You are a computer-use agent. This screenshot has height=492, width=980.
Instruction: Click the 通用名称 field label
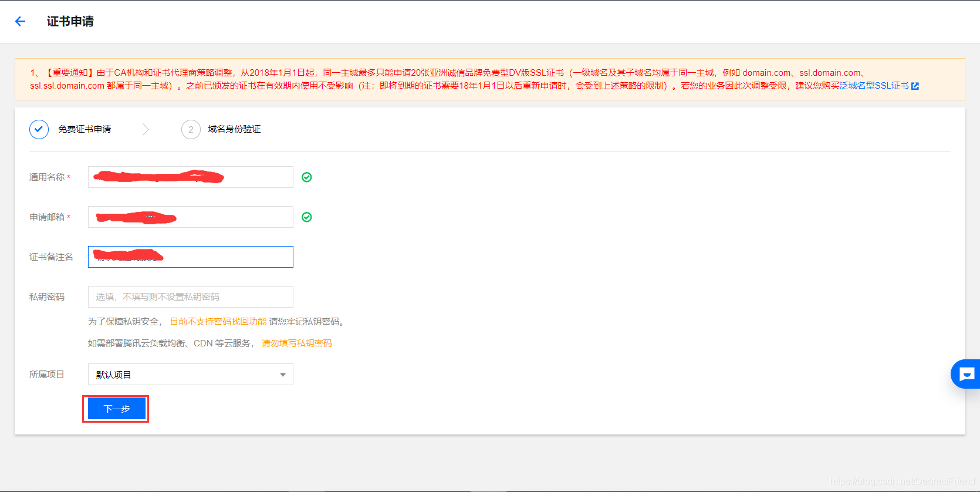47,177
